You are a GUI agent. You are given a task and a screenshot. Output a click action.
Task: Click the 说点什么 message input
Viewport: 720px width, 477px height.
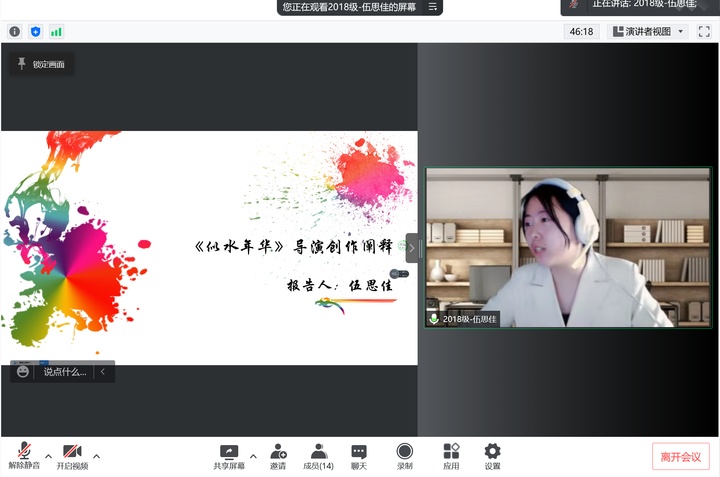[x=64, y=372]
